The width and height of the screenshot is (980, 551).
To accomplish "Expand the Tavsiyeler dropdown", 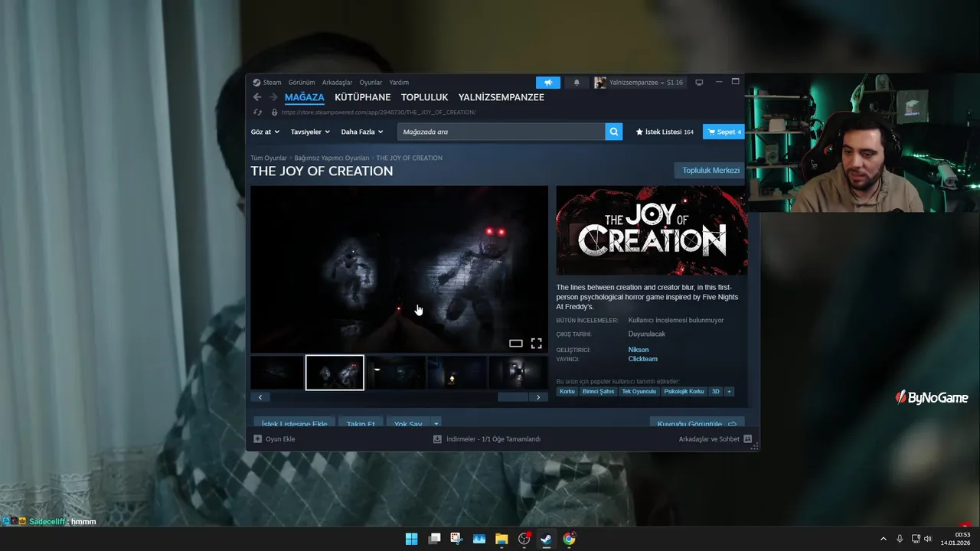I will point(310,132).
